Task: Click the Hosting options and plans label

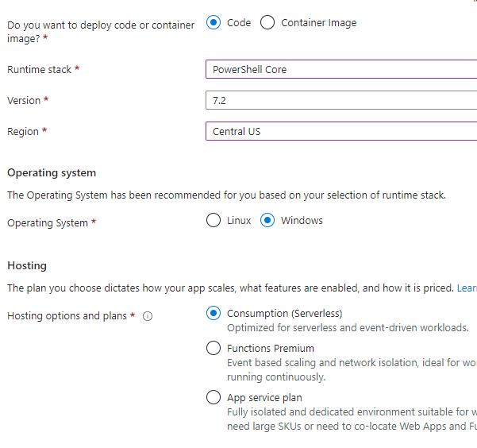Action: point(67,316)
